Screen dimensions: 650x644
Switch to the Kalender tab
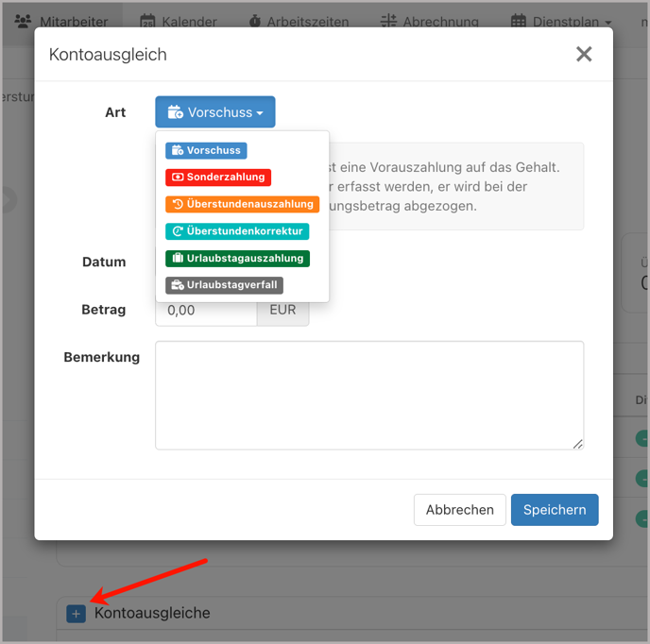point(178,21)
